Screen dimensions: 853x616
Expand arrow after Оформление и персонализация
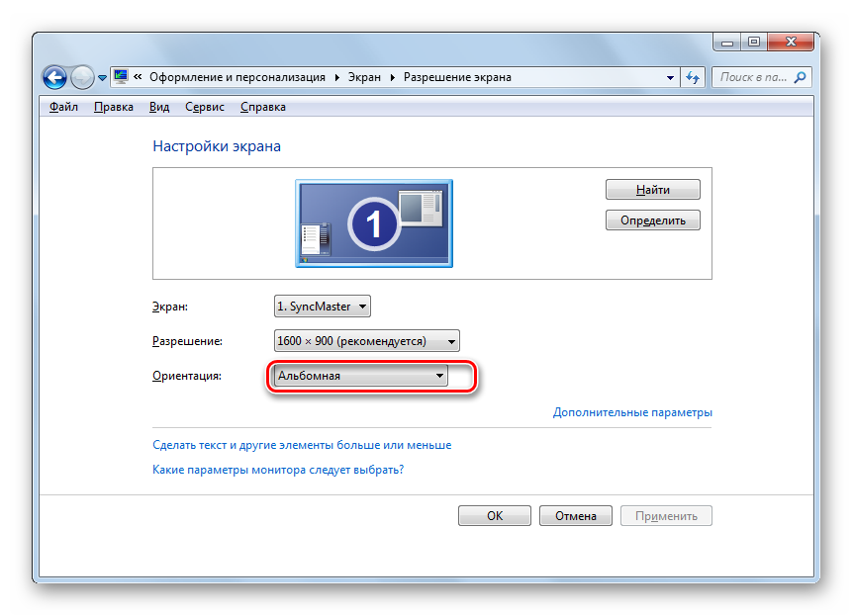pos(337,77)
